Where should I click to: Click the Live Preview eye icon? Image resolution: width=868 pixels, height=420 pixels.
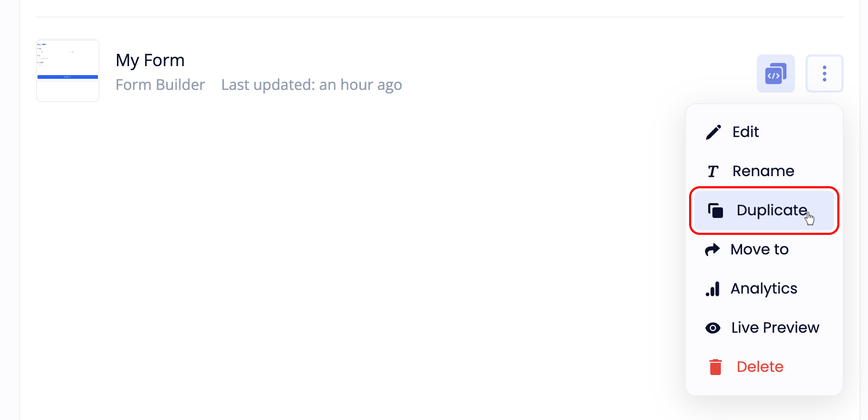(x=713, y=327)
